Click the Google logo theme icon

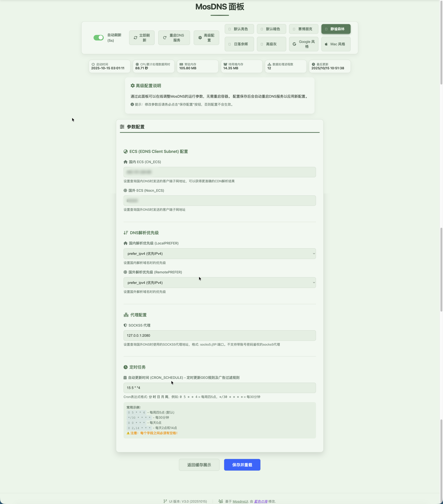pos(294,44)
